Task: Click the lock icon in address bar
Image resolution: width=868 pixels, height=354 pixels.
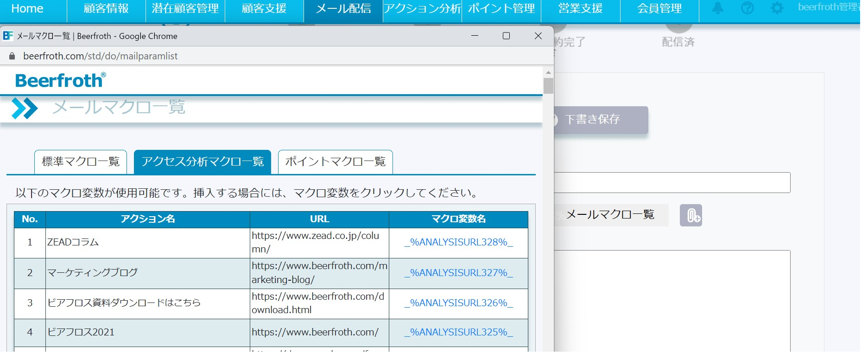Action: pyautogui.click(x=12, y=56)
